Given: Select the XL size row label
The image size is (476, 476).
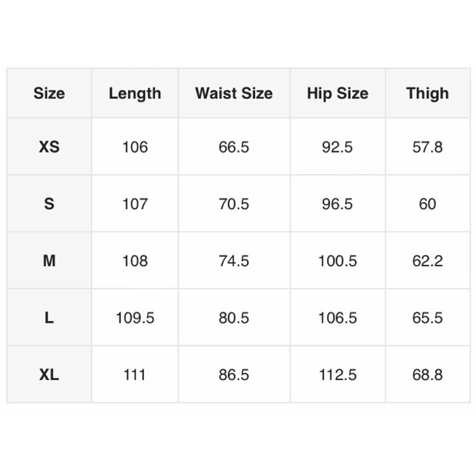Looking at the screenshot, I should pyautogui.click(x=49, y=375).
